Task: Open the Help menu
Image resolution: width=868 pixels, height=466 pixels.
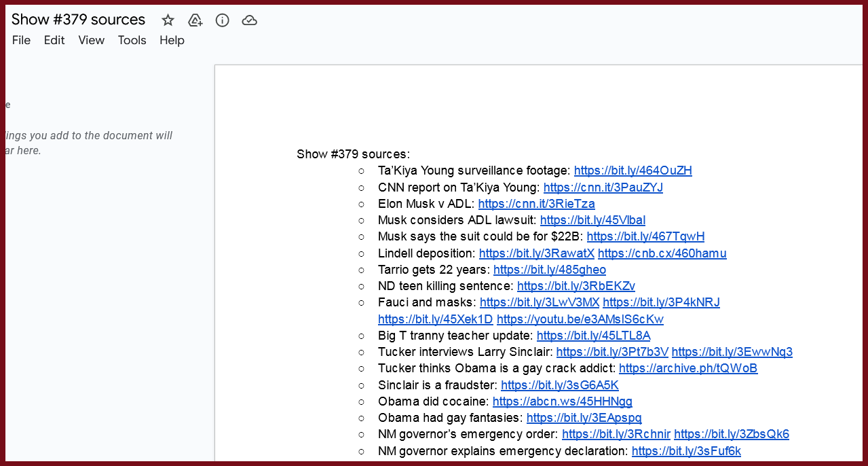Action: coord(172,40)
